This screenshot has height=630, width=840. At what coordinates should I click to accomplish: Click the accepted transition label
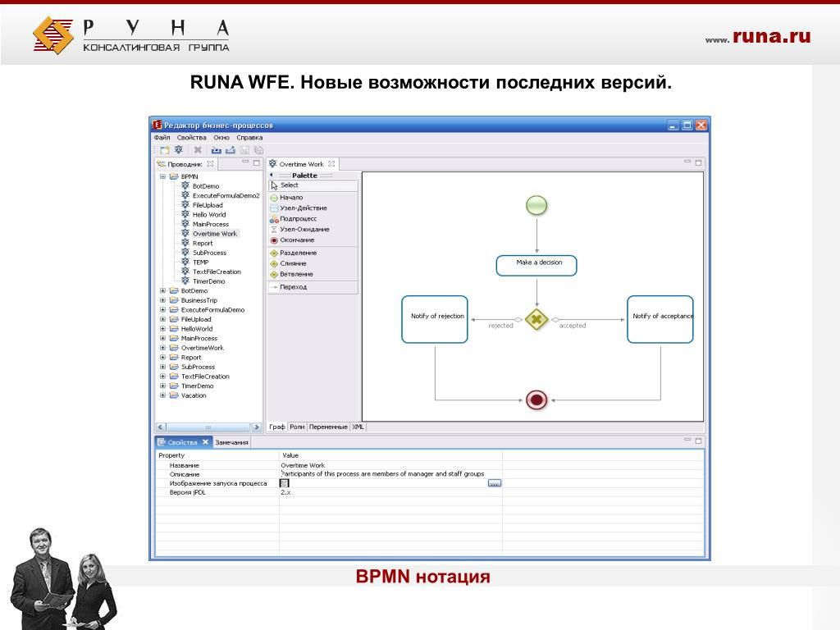[572, 326]
